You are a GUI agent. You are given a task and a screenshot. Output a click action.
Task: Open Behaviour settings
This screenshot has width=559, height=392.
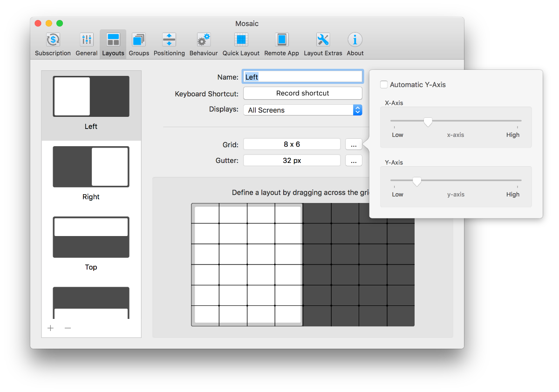tap(203, 43)
